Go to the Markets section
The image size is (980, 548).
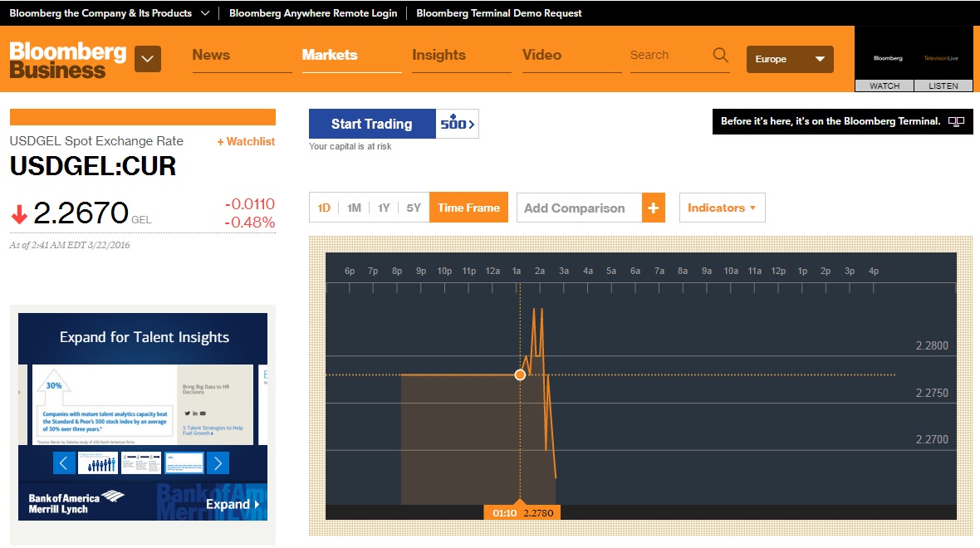click(x=330, y=55)
